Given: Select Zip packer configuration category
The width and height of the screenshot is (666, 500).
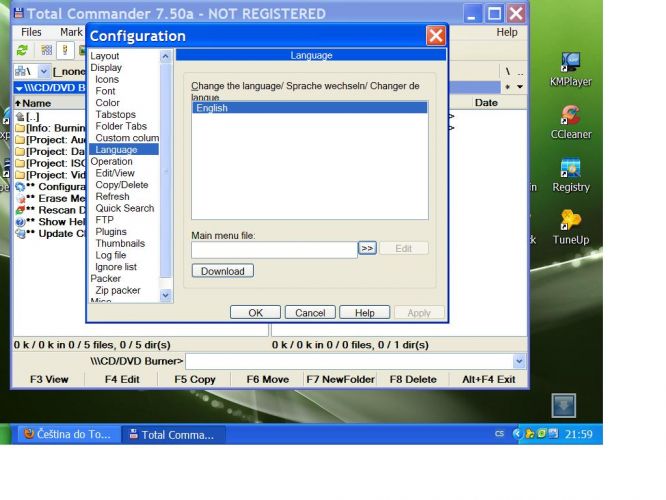Looking at the screenshot, I should (118, 291).
